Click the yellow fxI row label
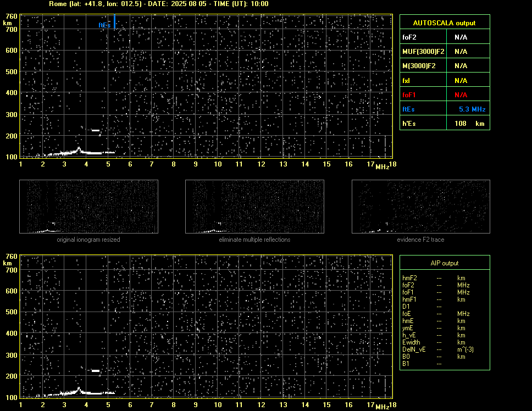The image size is (532, 411). click(406, 81)
